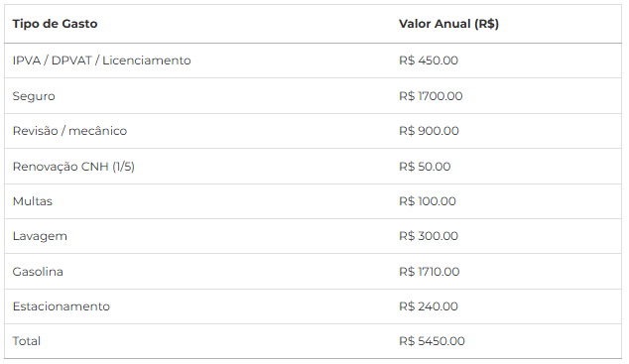Image resolution: width=629 pixels, height=364 pixels.
Task: Click the 'Gasolina' row label
Action: pos(38,272)
